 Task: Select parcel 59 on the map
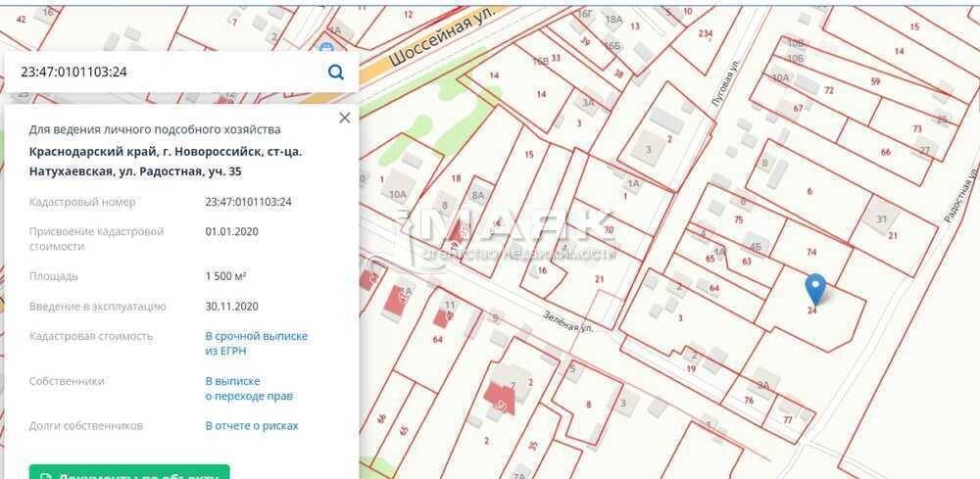click(875, 81)
